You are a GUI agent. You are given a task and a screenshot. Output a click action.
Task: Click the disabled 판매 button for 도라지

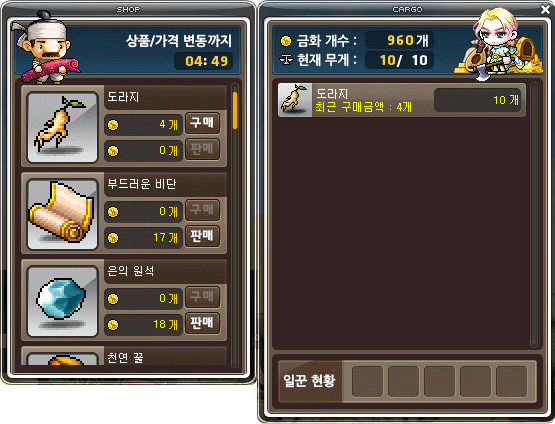(202, 149)
